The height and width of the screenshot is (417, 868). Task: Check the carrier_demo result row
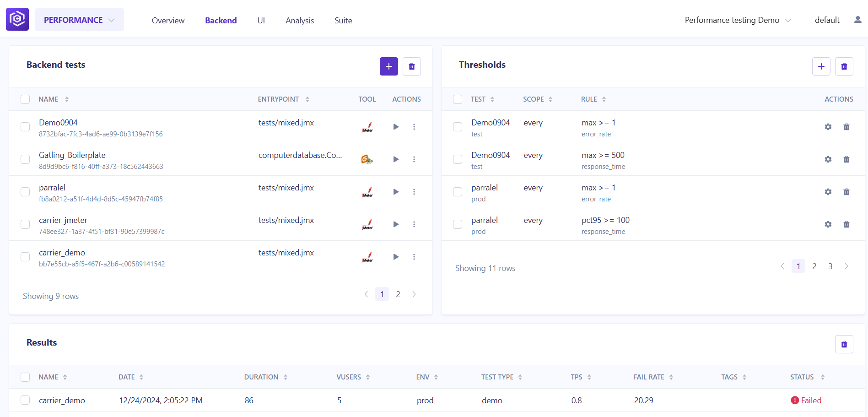[25, 401]
